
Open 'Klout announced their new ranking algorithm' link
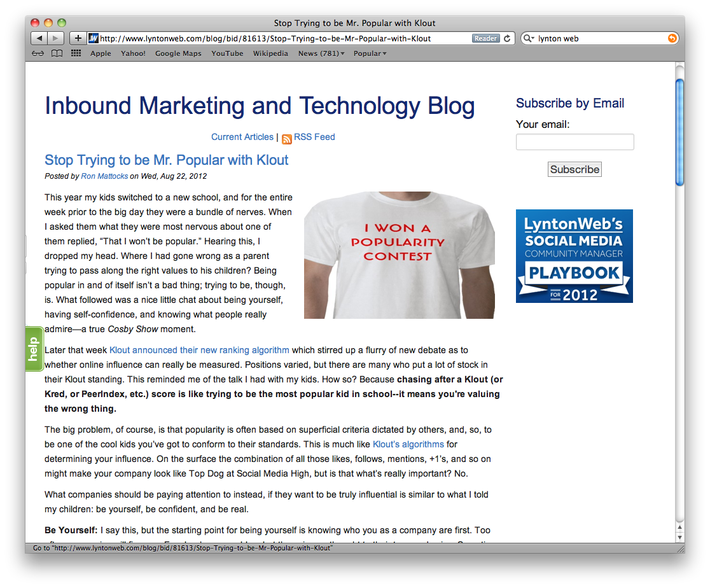click(x=199, y=350)
